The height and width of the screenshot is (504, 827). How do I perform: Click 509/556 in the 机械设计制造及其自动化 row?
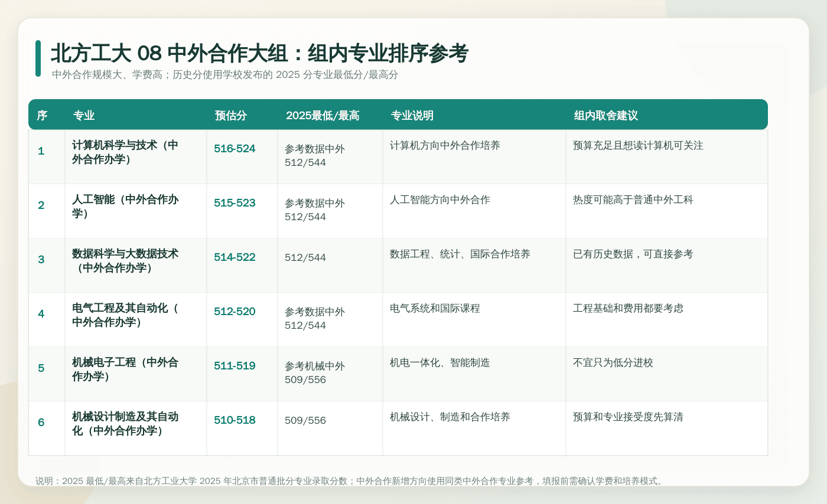click(x=305, y=421)
